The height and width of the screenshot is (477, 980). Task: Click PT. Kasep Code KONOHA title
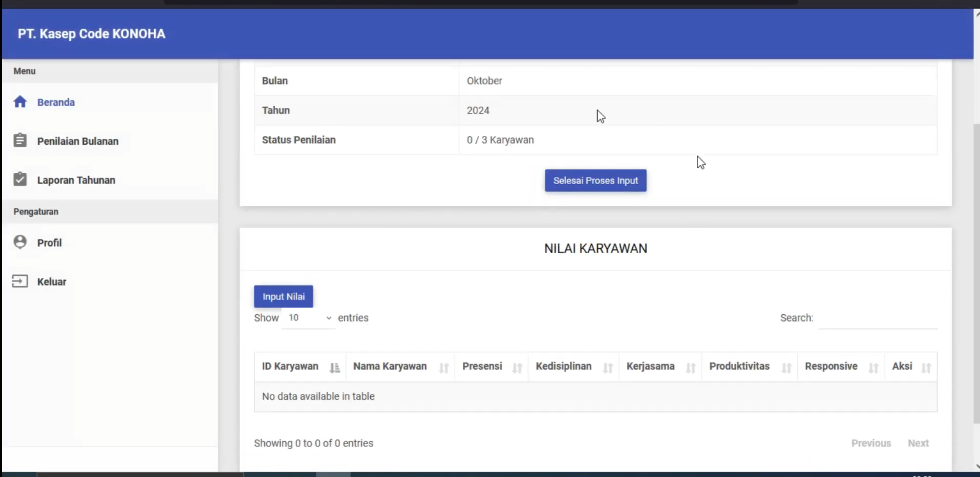pos(91,34)
